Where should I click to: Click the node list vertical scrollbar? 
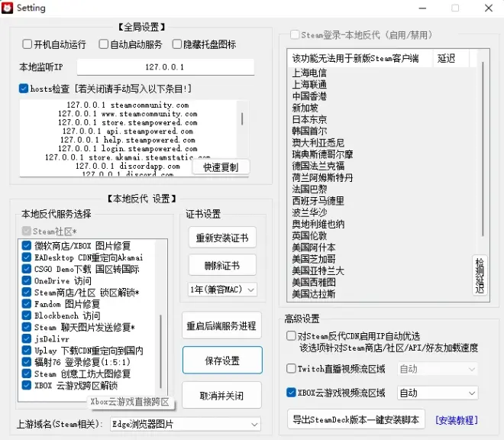tap(483, 150)
